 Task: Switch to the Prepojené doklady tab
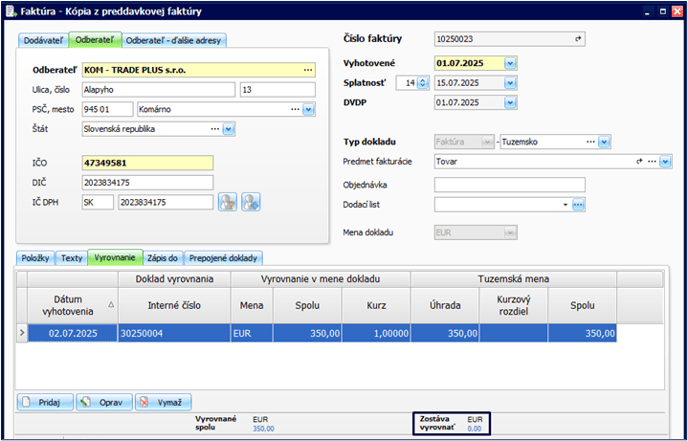pos(222,258)
